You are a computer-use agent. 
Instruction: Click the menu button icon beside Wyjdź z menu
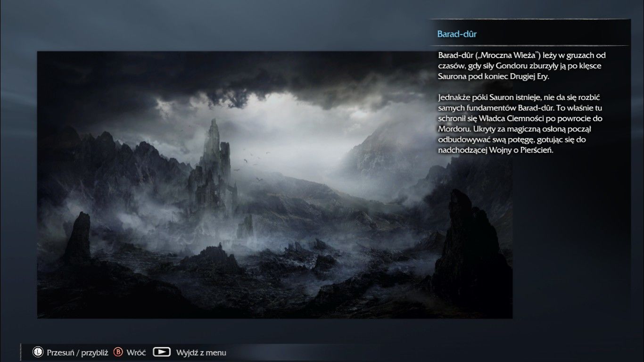(x=162, y=352)
